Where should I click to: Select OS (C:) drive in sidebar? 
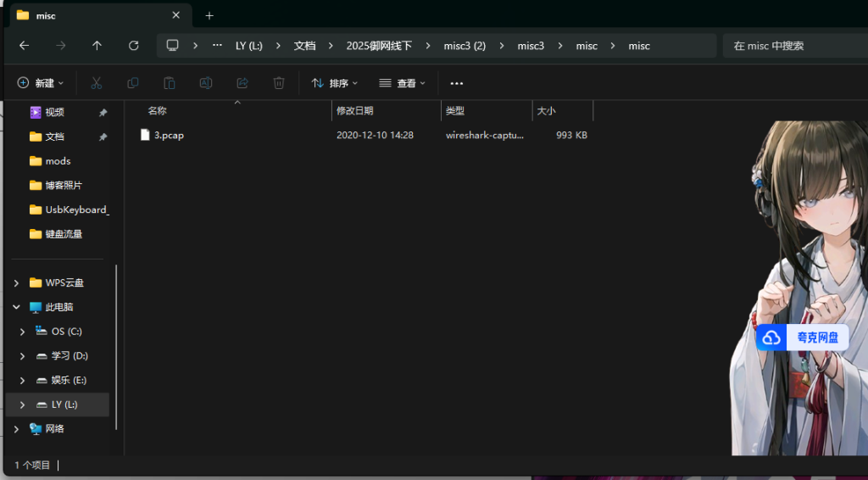click(66, 332)
